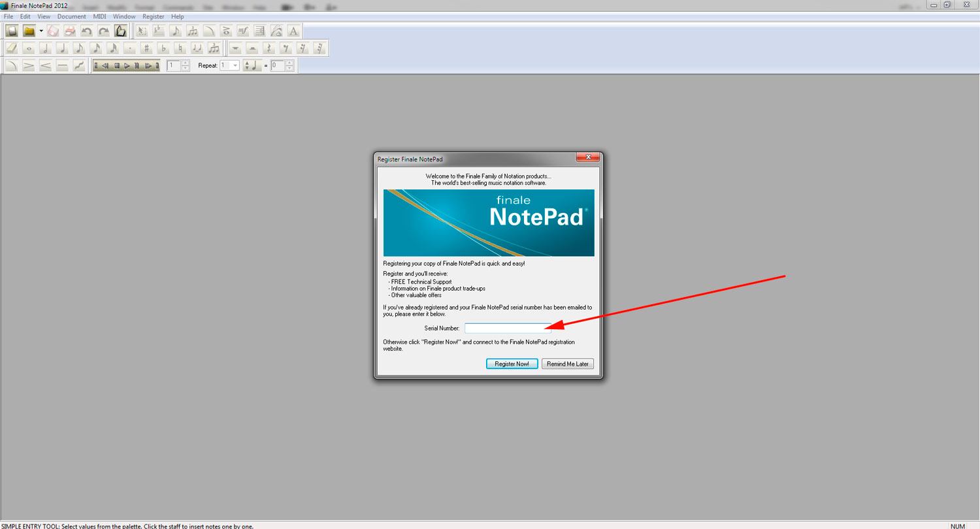The height and width of the screenshot is (529, 980).
Task: Toggle the tie tool in note palette
Action: point(197,48)
